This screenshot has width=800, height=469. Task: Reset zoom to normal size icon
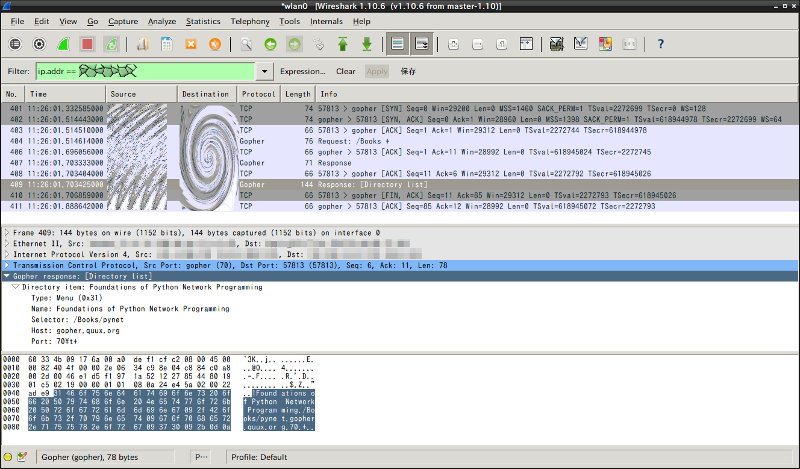click(502, 44)
